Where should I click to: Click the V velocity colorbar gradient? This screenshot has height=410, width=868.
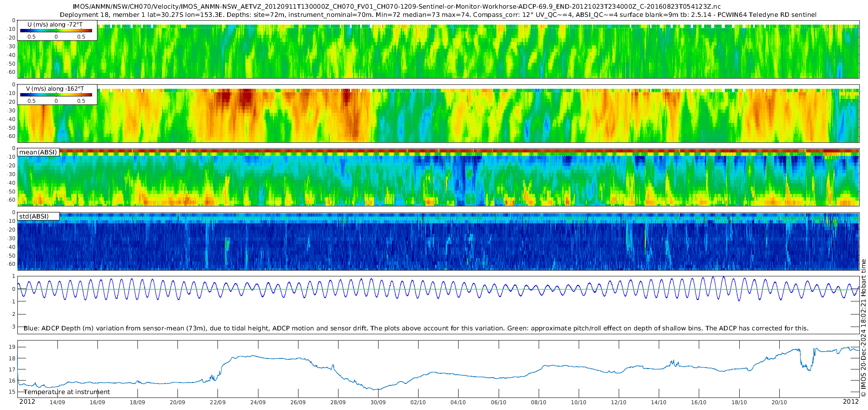click(x=56, y=95)
